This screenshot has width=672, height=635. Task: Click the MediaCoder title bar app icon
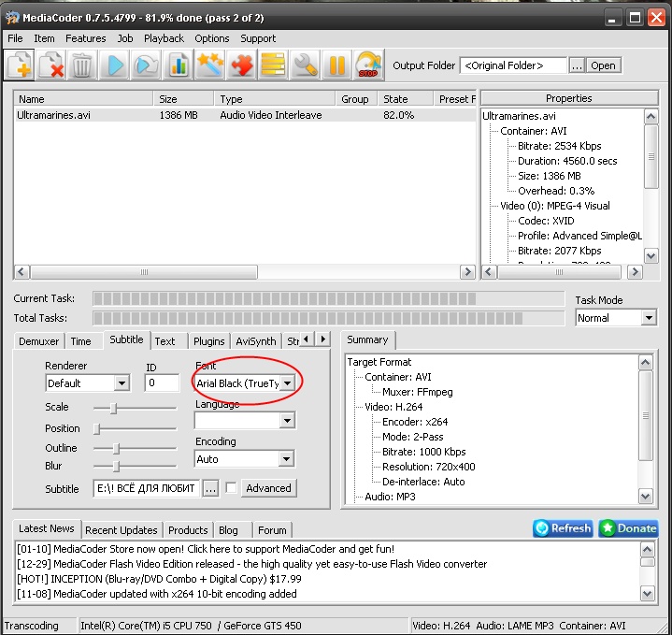(12, 18)
